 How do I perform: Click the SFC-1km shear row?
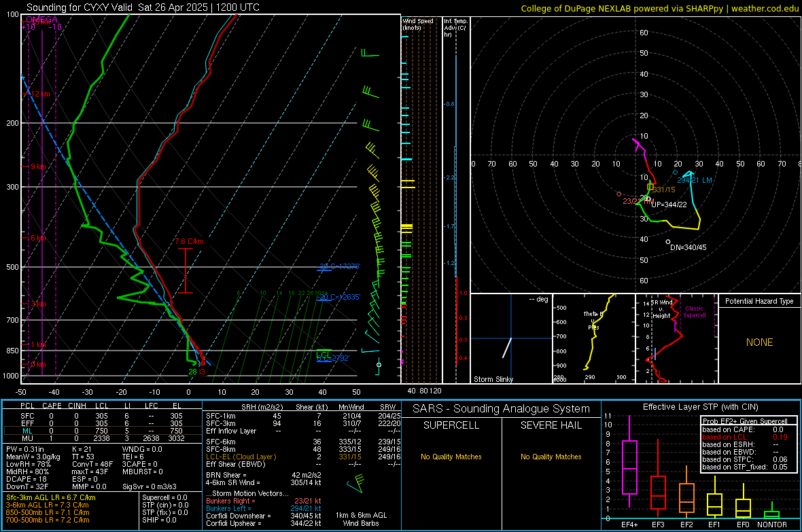303,416
